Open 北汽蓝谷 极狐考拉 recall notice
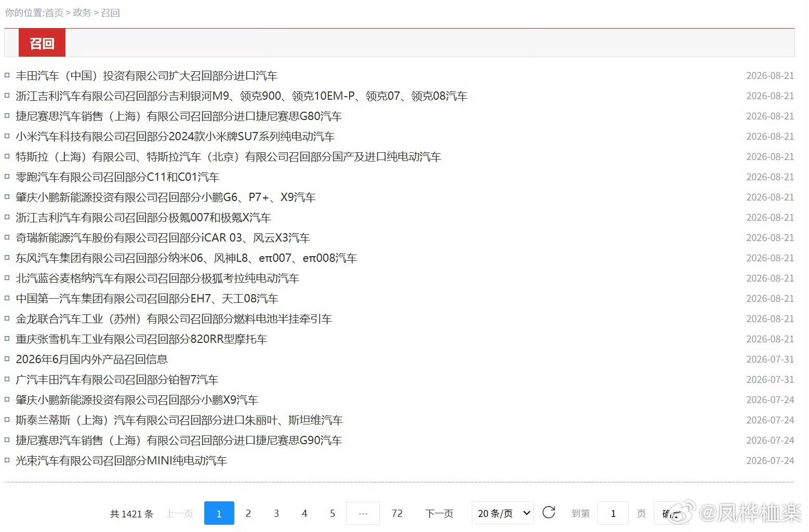This screenshot has height=532, width=809. [157, 278]
